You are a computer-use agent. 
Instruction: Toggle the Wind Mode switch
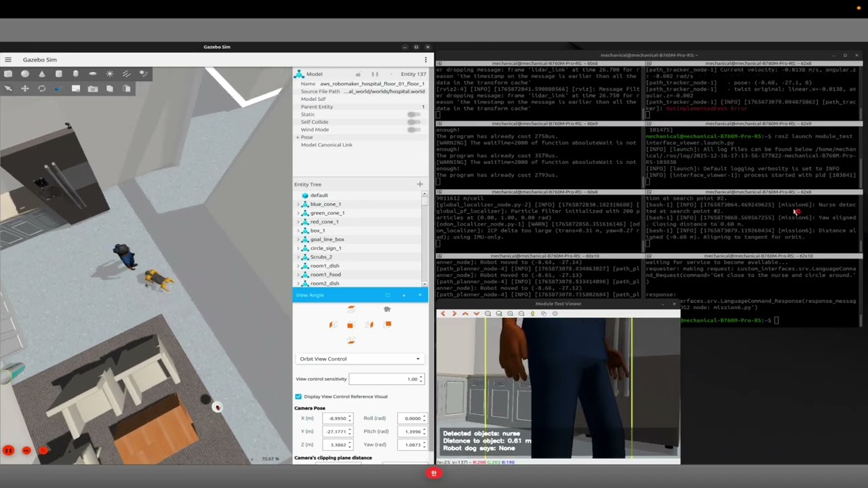pos(413,129)
